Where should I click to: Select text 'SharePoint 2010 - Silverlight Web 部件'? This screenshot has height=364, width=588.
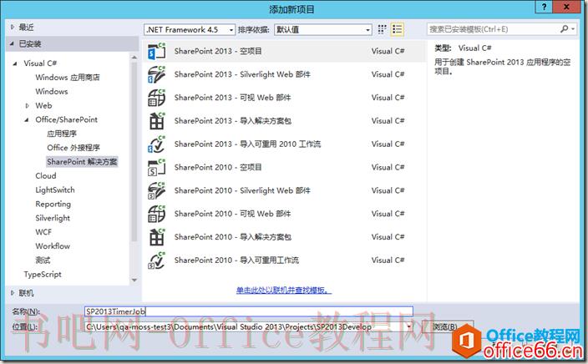(242, 190)
